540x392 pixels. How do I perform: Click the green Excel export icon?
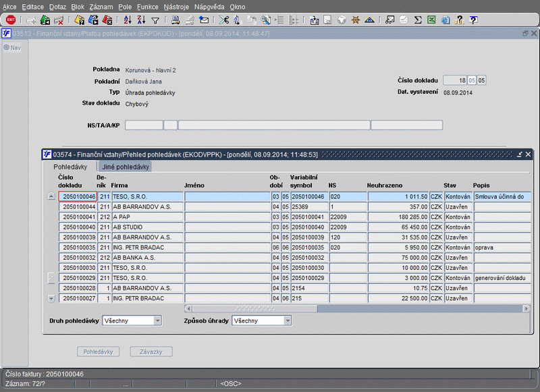[x=431, y=20]
